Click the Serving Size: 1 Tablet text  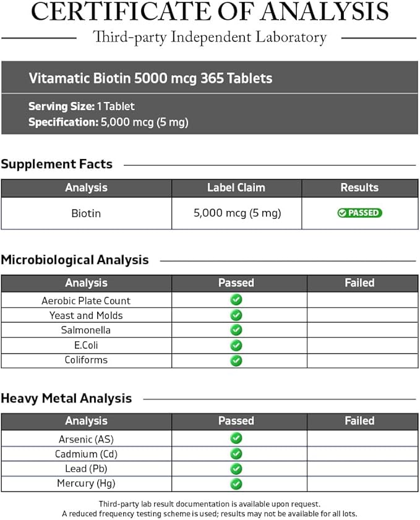[x=82, y=106]
